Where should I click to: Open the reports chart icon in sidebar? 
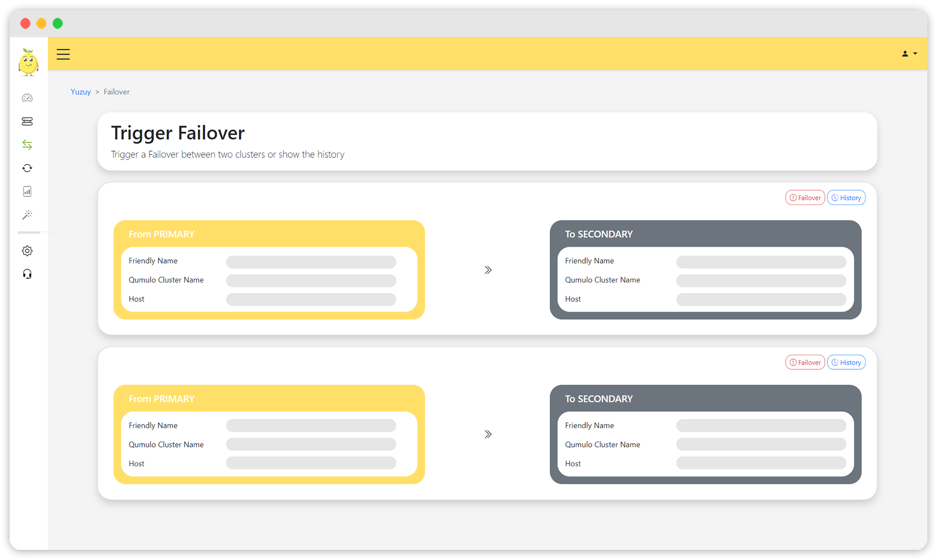(28, 191)
